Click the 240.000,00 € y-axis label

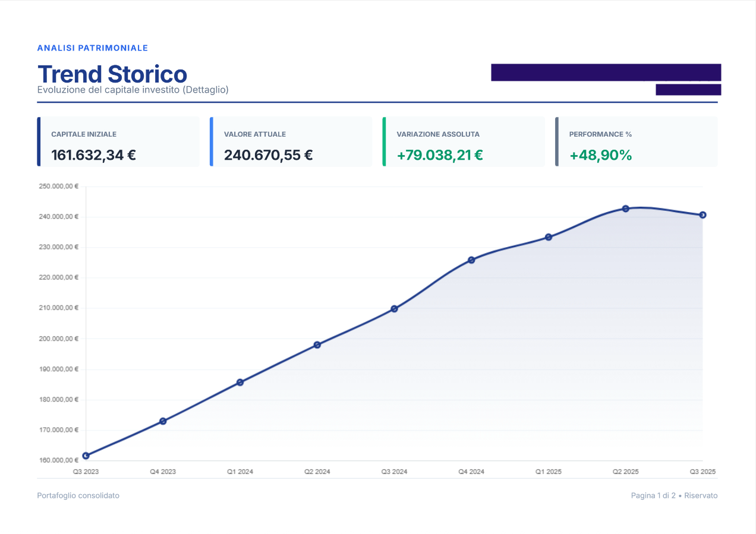point(59,217)
